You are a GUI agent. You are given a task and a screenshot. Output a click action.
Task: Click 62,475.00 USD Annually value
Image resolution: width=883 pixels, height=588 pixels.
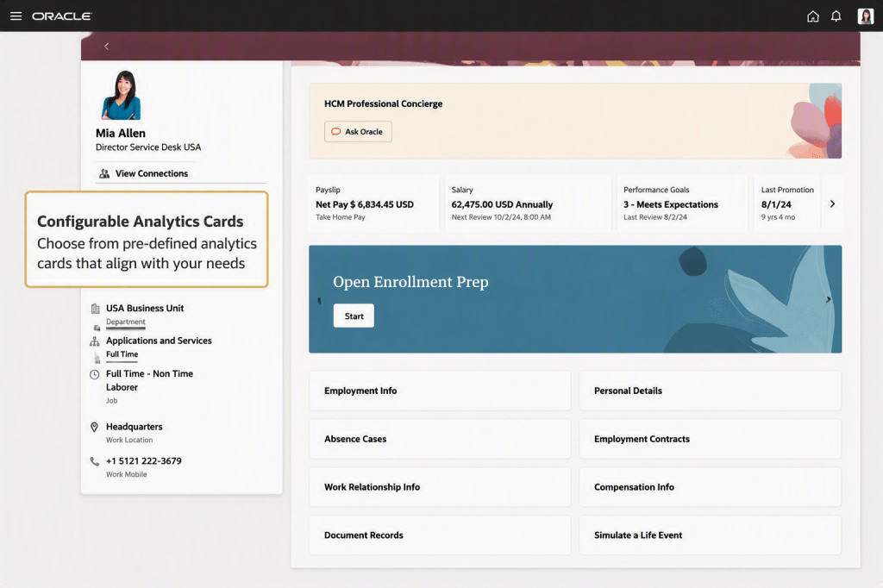pyautogui.click(x=502, y=204)
